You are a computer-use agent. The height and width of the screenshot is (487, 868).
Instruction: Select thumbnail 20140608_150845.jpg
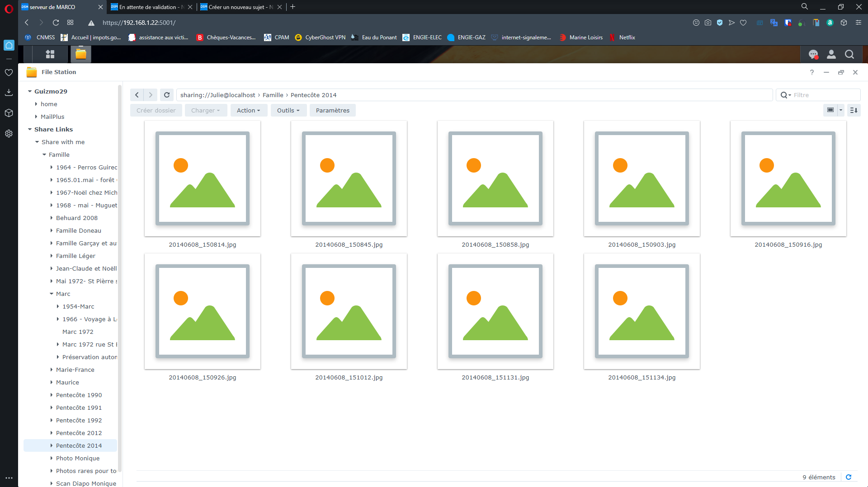[349, 178]
